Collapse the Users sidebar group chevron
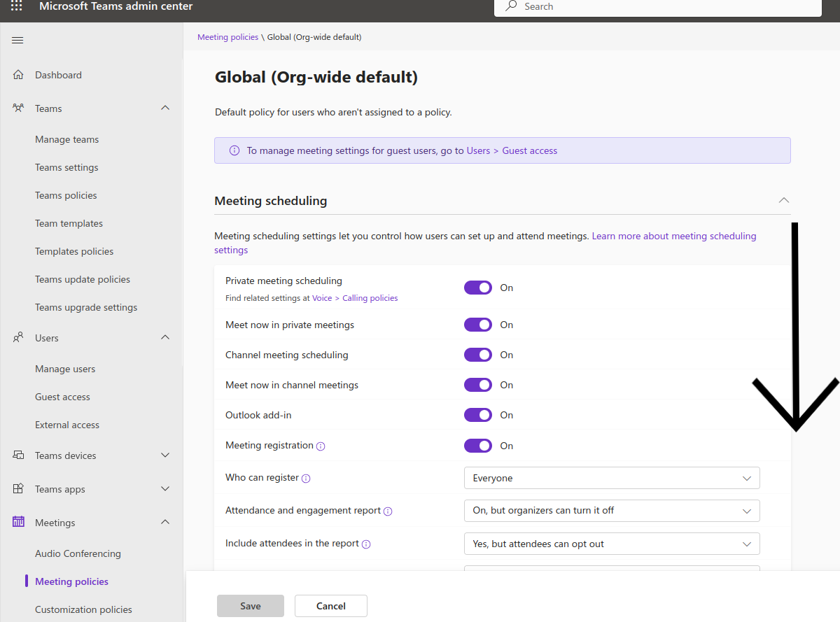Image resolution: width=840 pixels, height=622 pixels. [165, 338]
